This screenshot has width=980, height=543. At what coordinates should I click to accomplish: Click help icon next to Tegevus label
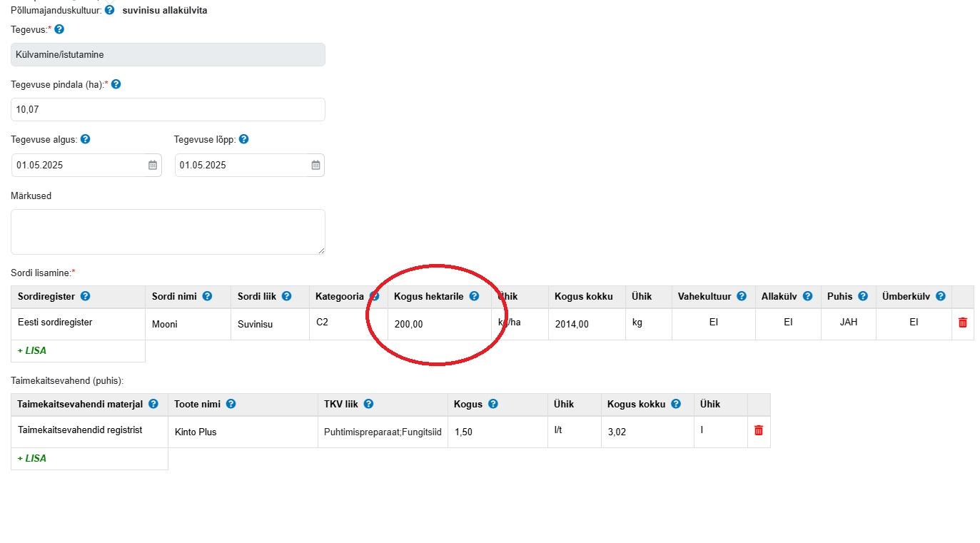click(x=59, y=29)
